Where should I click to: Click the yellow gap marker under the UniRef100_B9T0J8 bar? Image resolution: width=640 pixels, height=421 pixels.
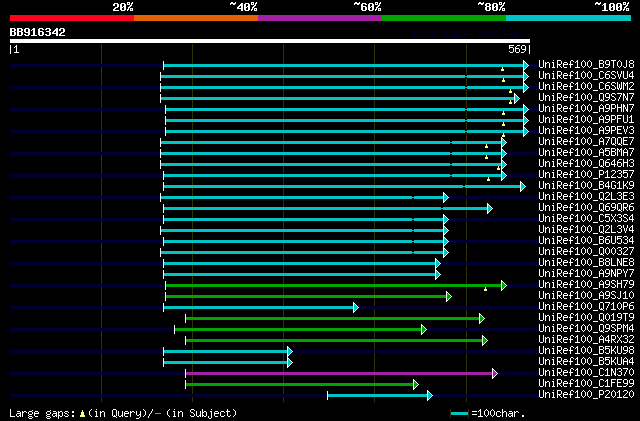(x=502, y=69)
